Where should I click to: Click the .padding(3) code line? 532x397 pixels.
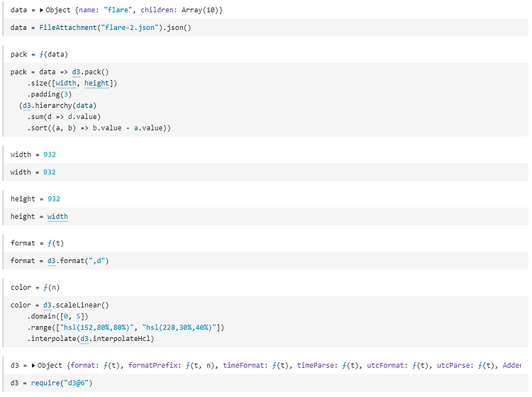(x=50, y=94)
